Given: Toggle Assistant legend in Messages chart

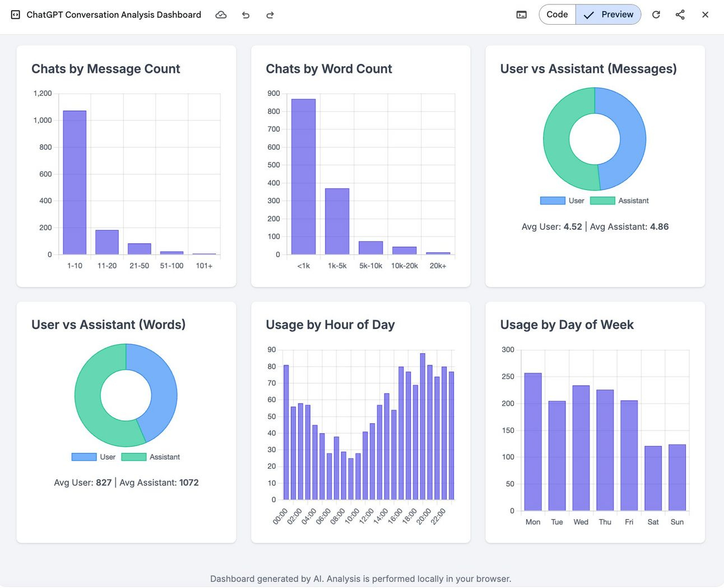Looking at the screenshot, I should click(x=619, y=201).
